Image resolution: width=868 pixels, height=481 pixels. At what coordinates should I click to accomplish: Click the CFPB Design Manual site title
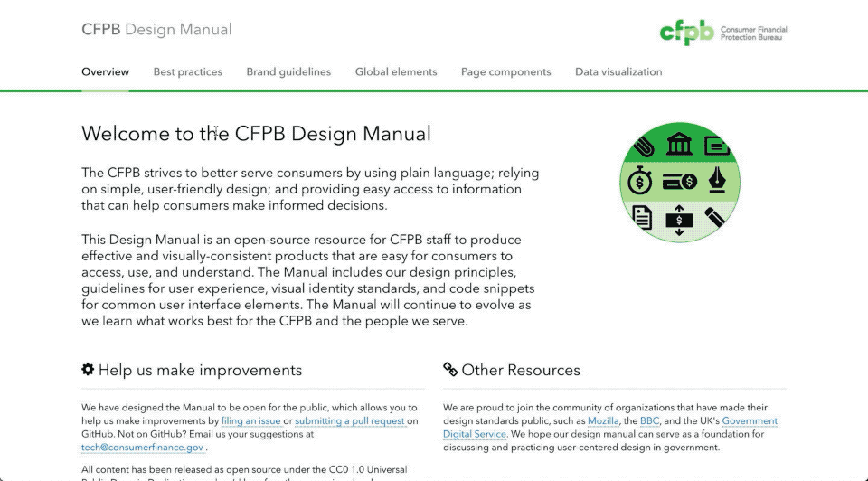pyautogui.click(x=156, y=29)
